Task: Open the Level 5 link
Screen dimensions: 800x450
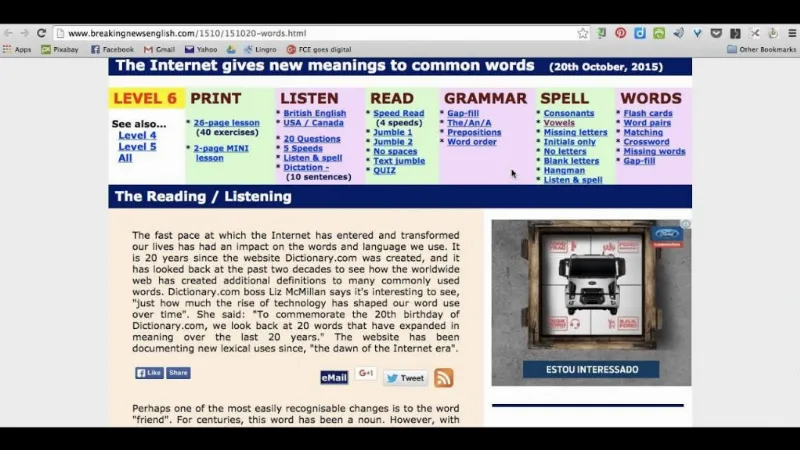Action: pyautogui.click(x=137, y=146)
